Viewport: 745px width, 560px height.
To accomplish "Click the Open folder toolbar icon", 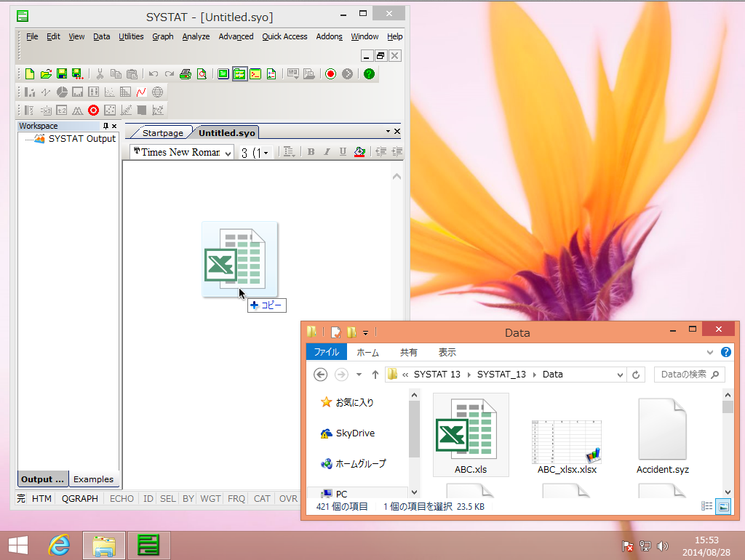I will click(46, 73).
